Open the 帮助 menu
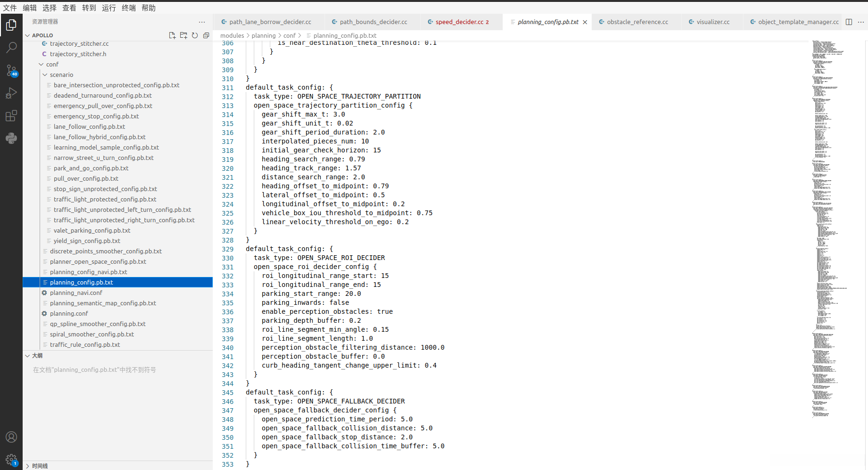This screenshot has width=868, height=470. [x=149, y=8]
